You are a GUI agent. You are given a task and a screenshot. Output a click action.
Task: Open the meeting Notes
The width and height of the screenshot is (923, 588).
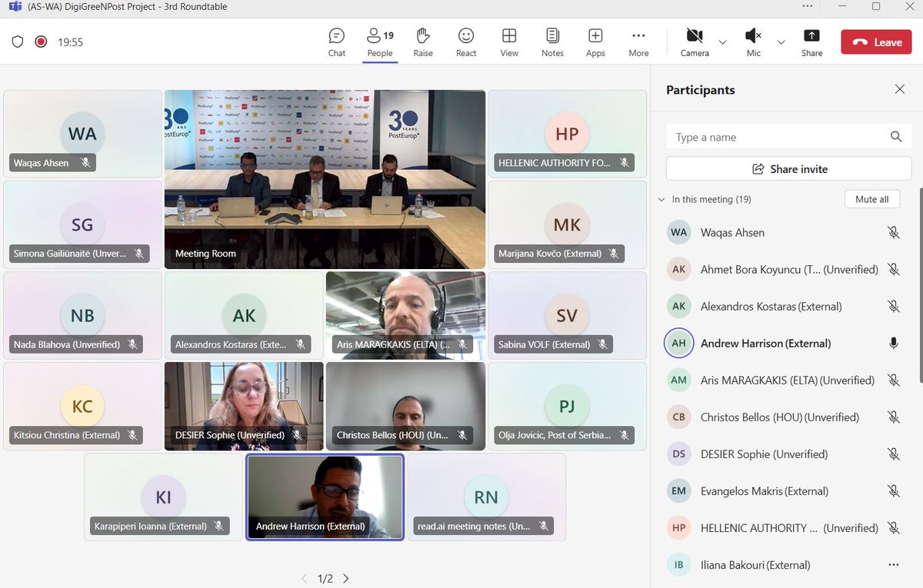[552, 42]
